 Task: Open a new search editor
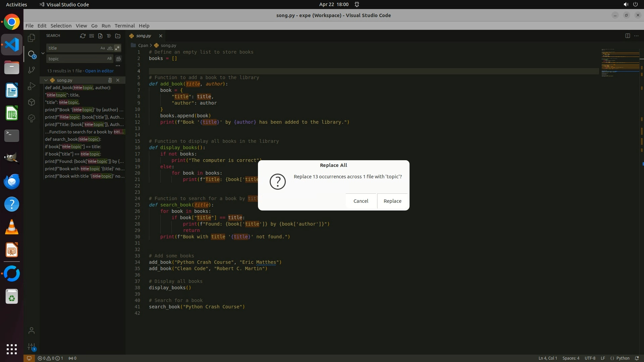tap(100, 36)
